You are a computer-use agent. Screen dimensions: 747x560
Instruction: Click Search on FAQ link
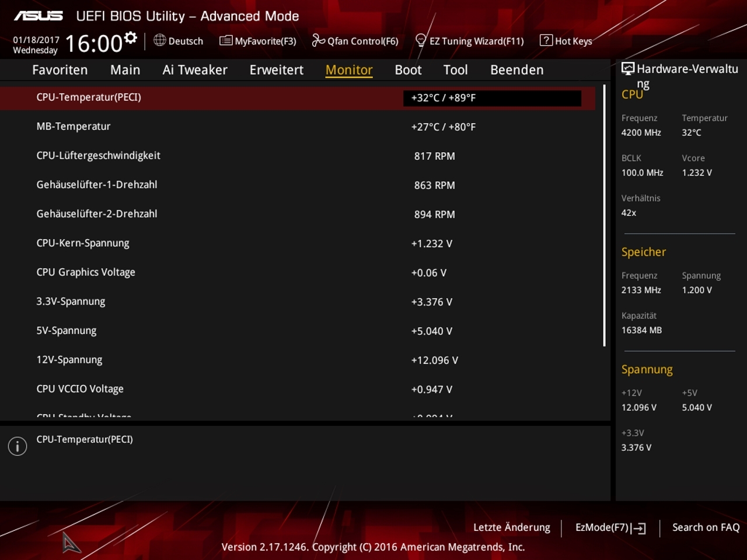(x=706, y=527)
